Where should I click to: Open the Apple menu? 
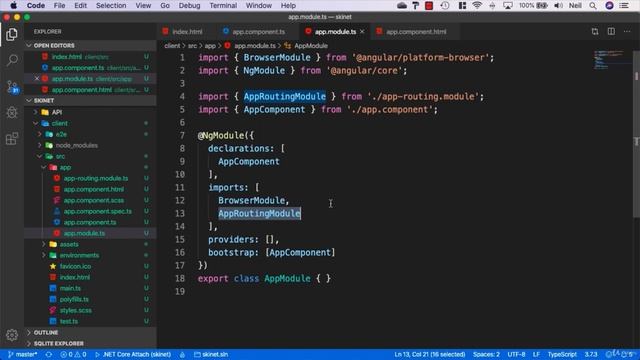pyautogui.click(x=13, y=5)
